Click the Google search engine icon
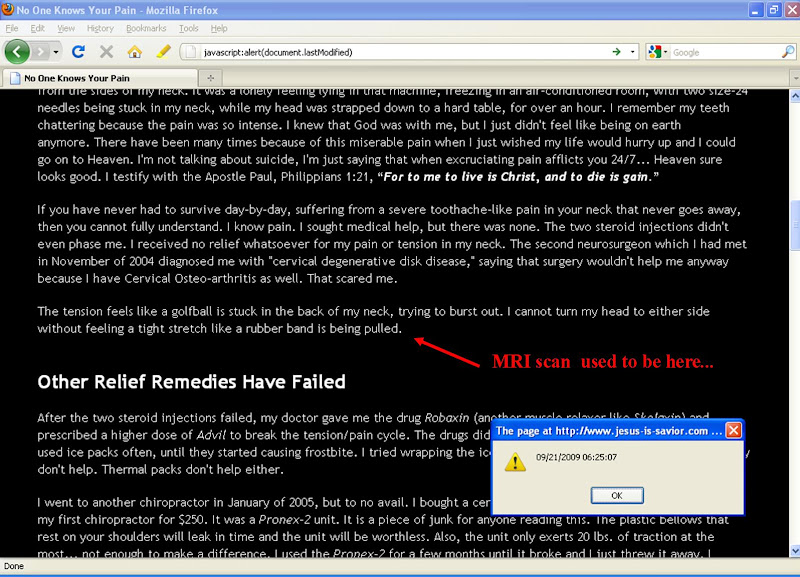Image resolution: width=800 pixels, height=577 pixels. click(655, 52)
